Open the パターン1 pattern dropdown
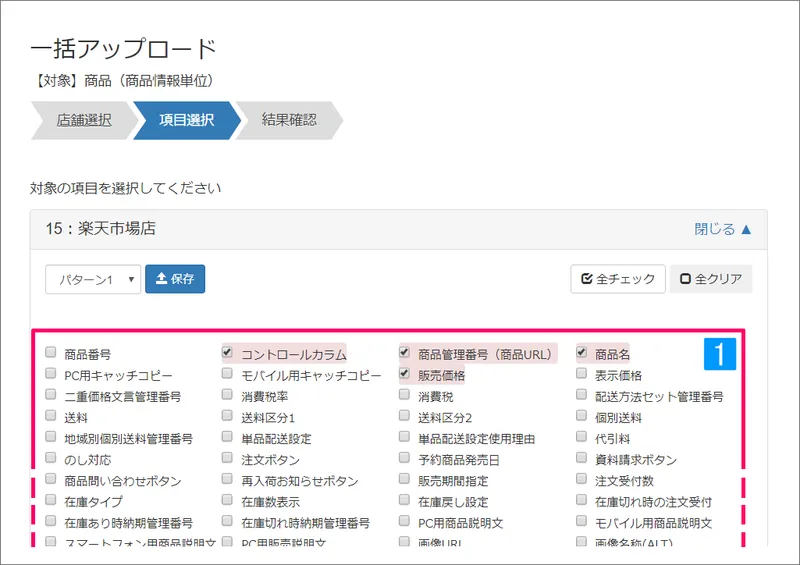The height and width of the screenshot is (565, 800). tap(93, 279)
